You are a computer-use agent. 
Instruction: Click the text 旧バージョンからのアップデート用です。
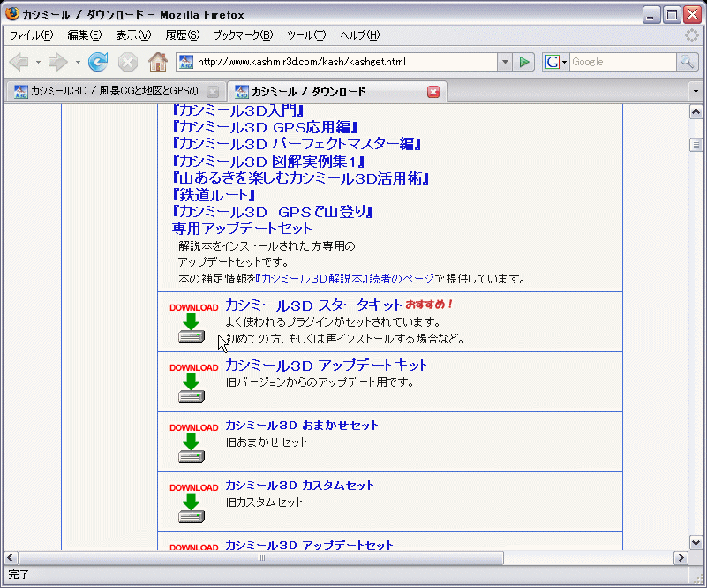[320, 382]
